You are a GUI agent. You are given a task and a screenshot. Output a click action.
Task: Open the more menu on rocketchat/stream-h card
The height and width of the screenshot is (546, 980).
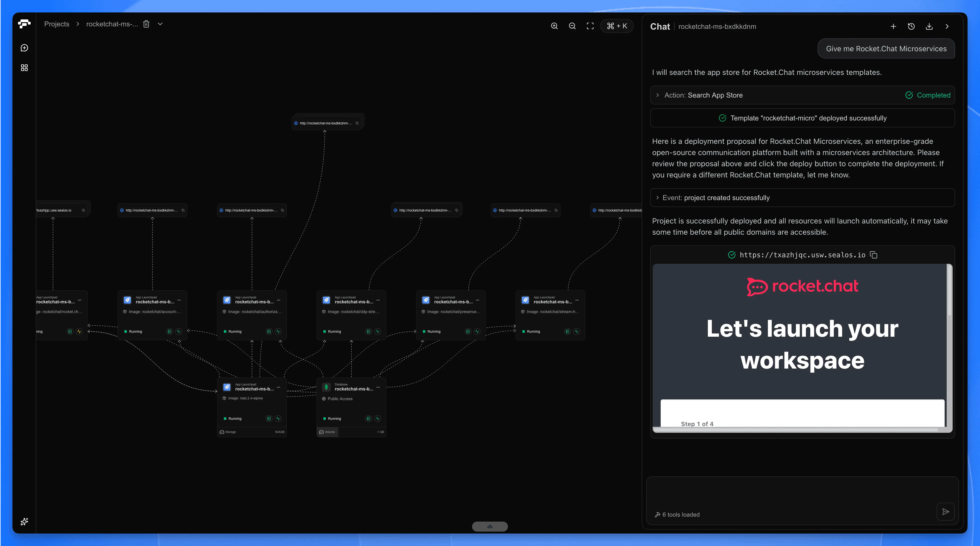pyautogui.click(x=577, y=300)
